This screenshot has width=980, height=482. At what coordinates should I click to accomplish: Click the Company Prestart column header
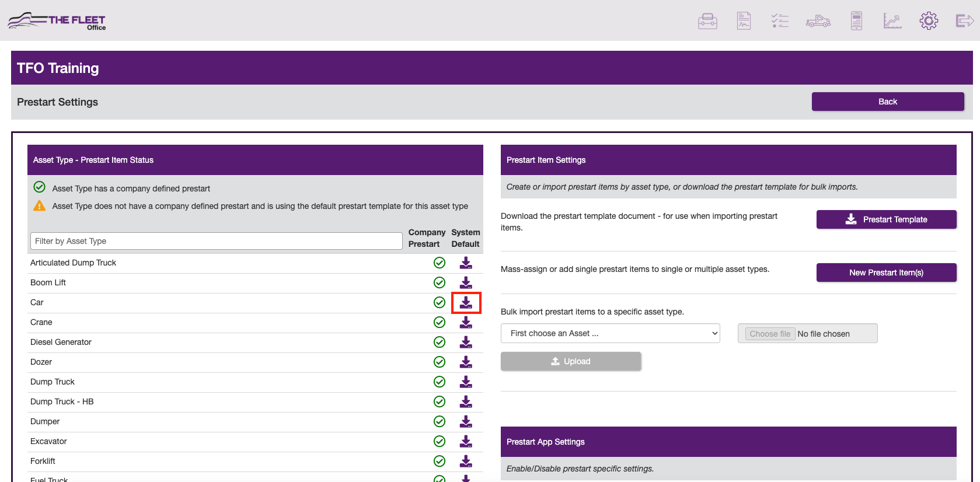point(427,238)
